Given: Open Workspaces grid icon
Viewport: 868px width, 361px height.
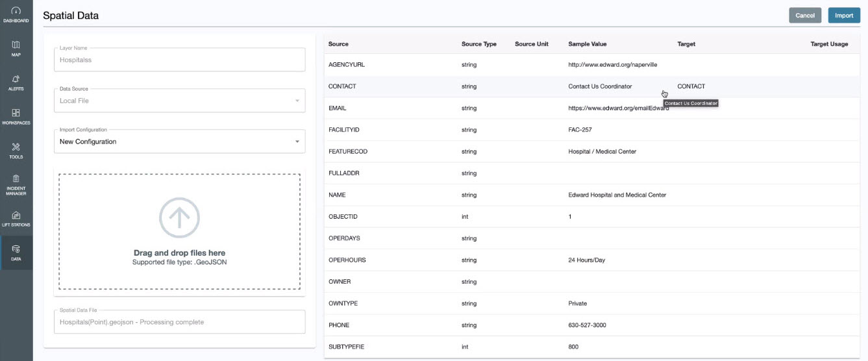Looking at the screenshot, I should [x=16, y=113].
